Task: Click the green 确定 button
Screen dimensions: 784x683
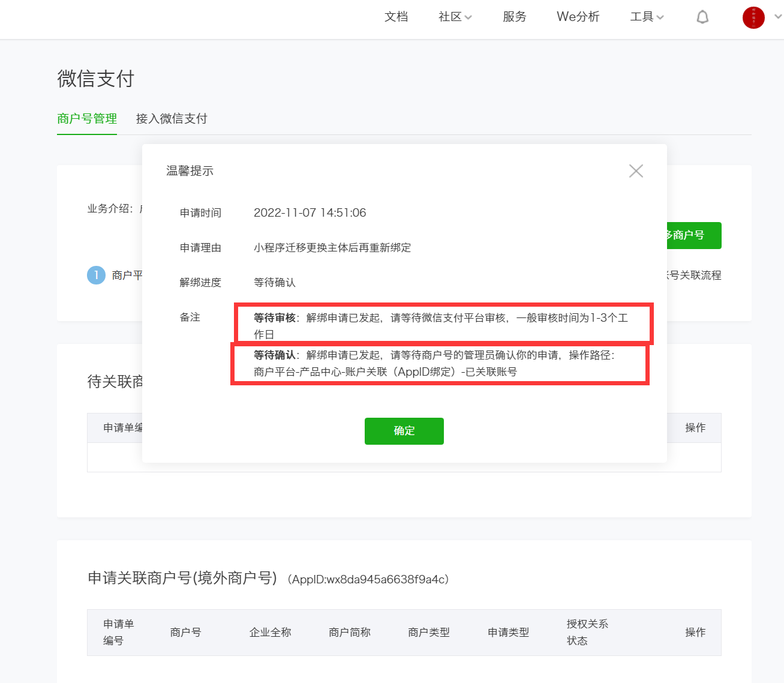Action: pos(404,431)
